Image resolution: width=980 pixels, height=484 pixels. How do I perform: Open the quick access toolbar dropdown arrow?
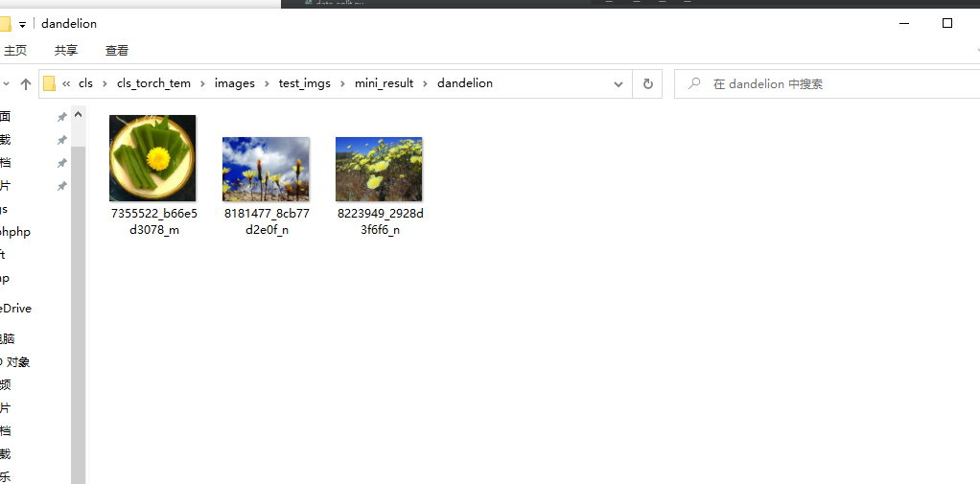point(22,25)
